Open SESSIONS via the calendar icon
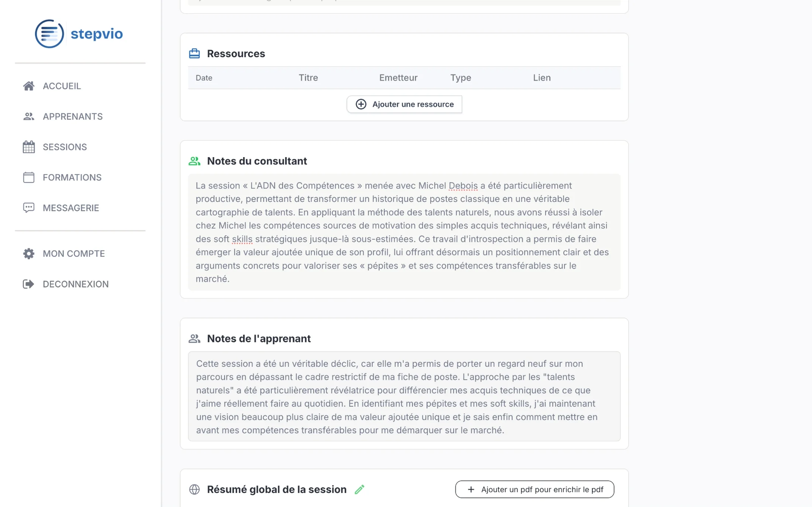The height and width of the screenshot is (507, 812). [29, 147]
